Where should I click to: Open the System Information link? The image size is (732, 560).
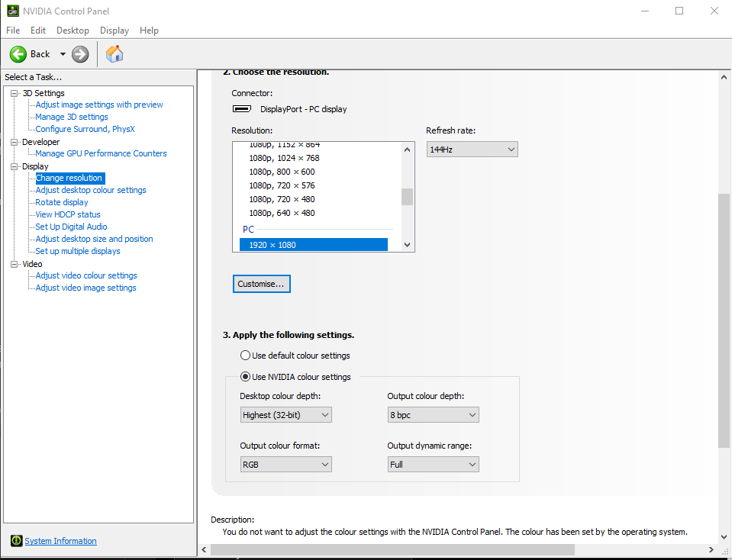[61, 541]
